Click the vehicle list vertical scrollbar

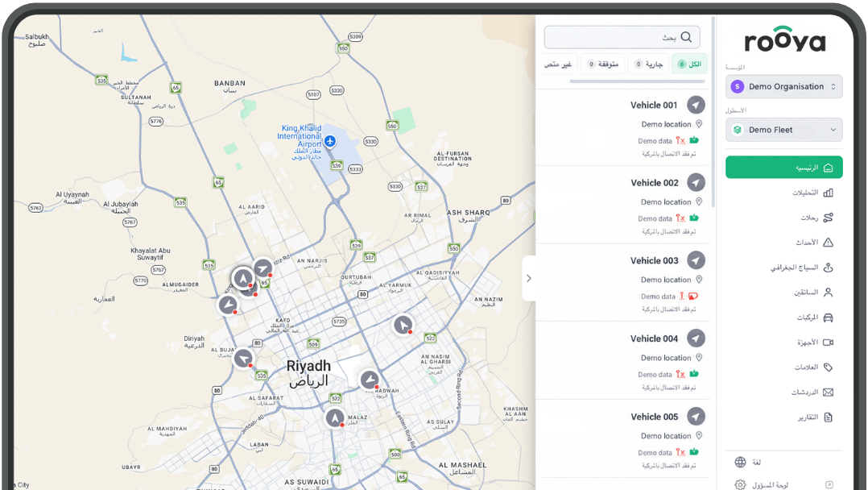pyautogui.click(x=713, y=111)
